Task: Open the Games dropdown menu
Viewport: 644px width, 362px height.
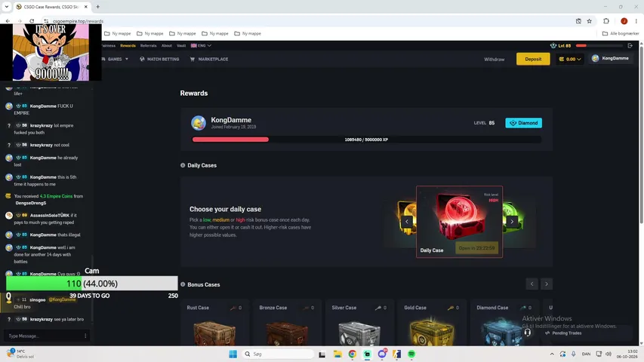Action: [x=115, y=59]
